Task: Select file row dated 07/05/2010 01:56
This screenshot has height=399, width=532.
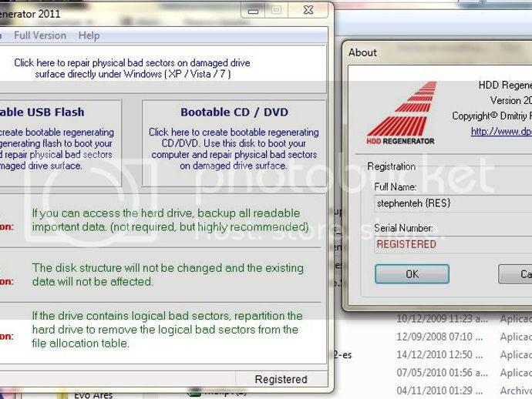Action: (x=463, y=373)
